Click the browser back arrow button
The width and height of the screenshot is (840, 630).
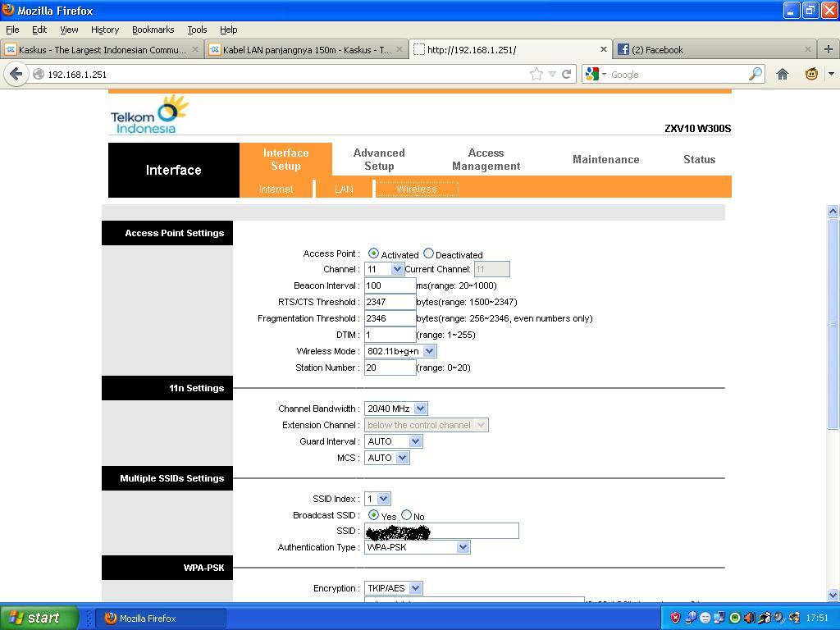16,74
